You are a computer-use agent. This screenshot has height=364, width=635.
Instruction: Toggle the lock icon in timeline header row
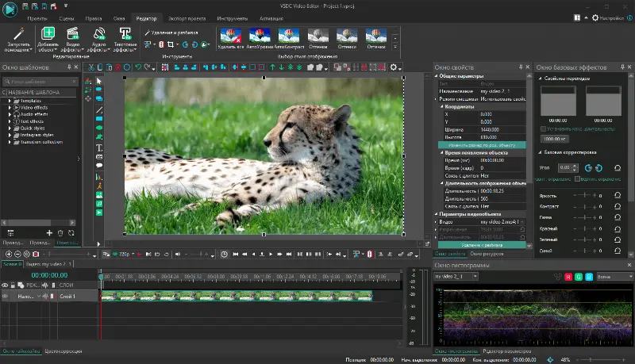[x=13, y=285]
